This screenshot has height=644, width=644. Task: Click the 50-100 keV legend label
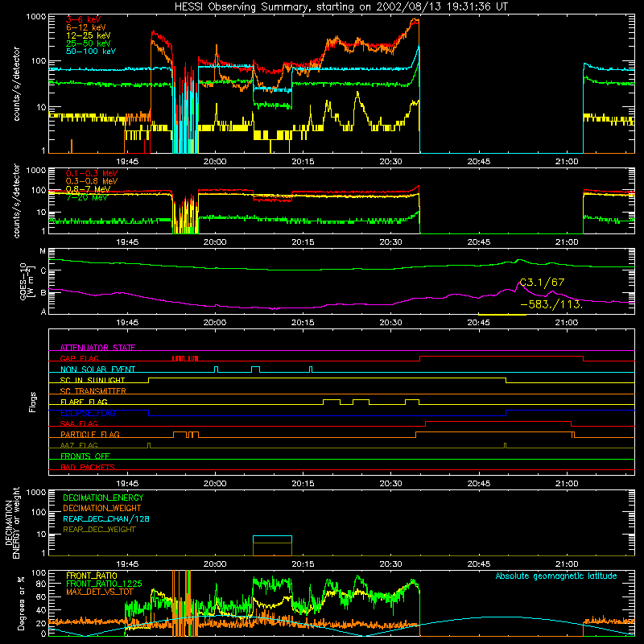[91, 52]
